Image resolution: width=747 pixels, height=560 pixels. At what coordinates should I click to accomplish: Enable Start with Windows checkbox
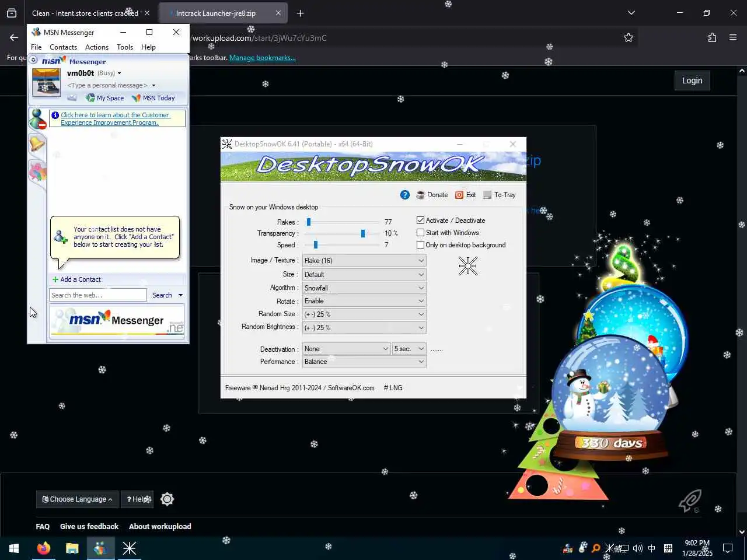click(420, 232)
